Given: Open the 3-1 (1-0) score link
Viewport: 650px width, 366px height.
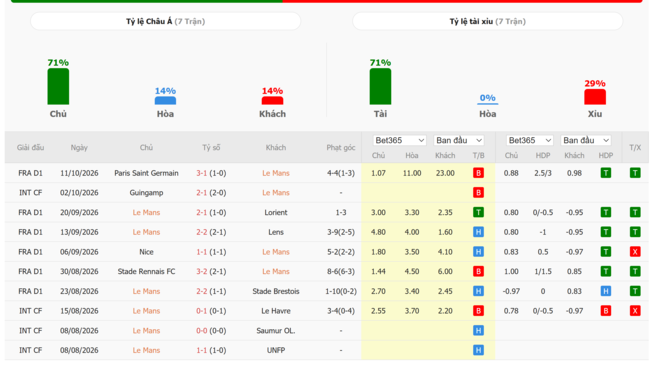Looking at the screenshot, I should point(211,173).
